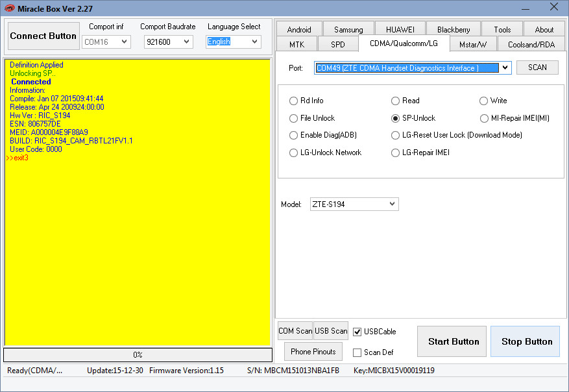
Task: Click the Connected log line
Action: [31, 82]
